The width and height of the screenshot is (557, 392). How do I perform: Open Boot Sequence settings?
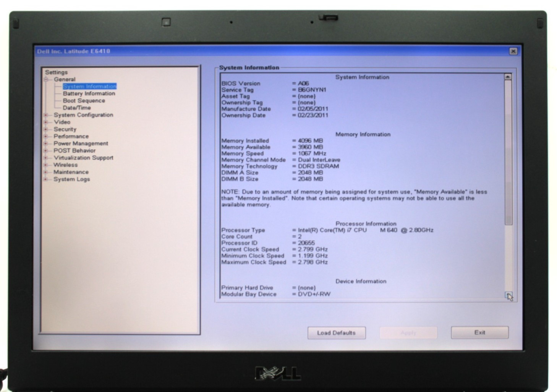click(84, 101)
